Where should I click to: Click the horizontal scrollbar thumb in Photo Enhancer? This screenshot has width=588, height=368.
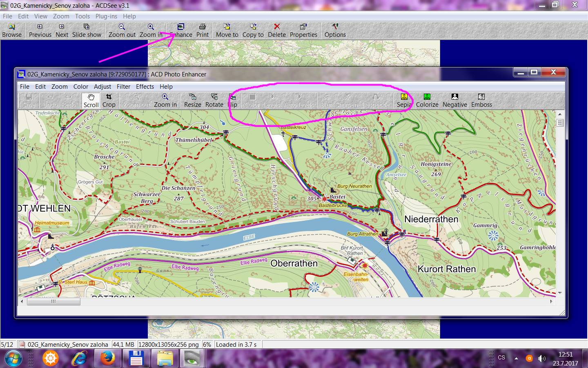pyautogui.click(x=53, y=301)
